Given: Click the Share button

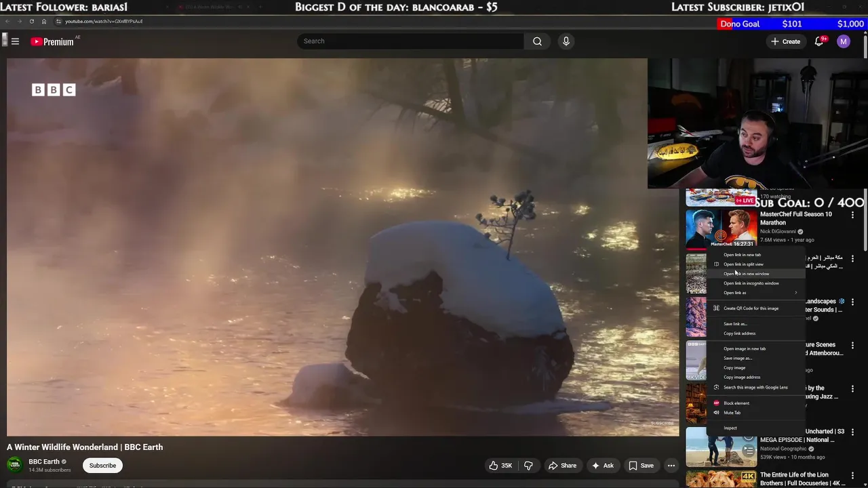Looking at the screenshot, I should coord(562,466).
